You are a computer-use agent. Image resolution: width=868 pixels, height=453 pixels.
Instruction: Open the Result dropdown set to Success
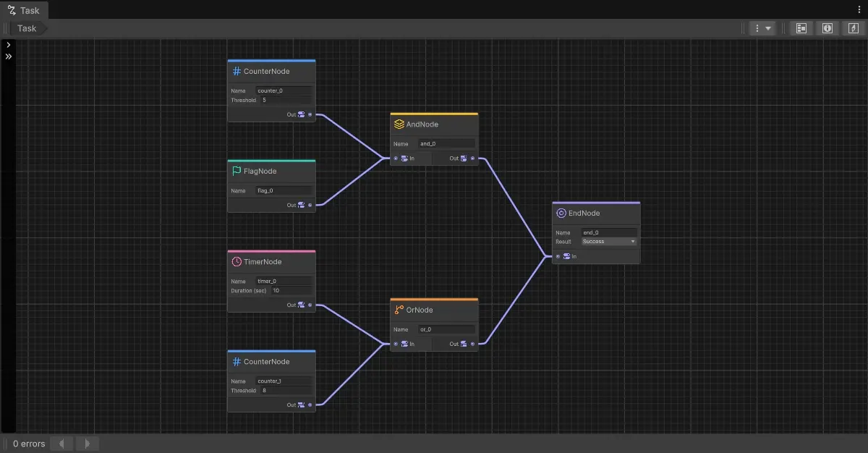(609, 241)
